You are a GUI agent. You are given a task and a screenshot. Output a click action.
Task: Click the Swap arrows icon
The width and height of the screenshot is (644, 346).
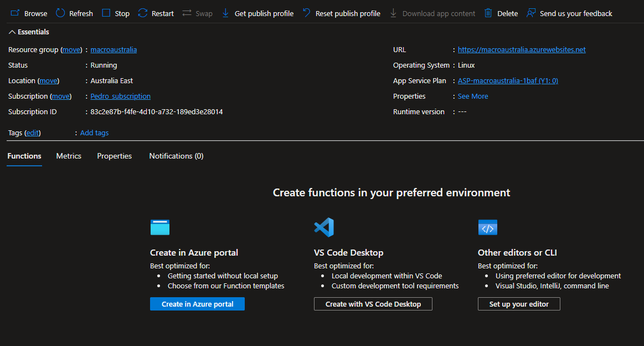click(x=187, y=13)
